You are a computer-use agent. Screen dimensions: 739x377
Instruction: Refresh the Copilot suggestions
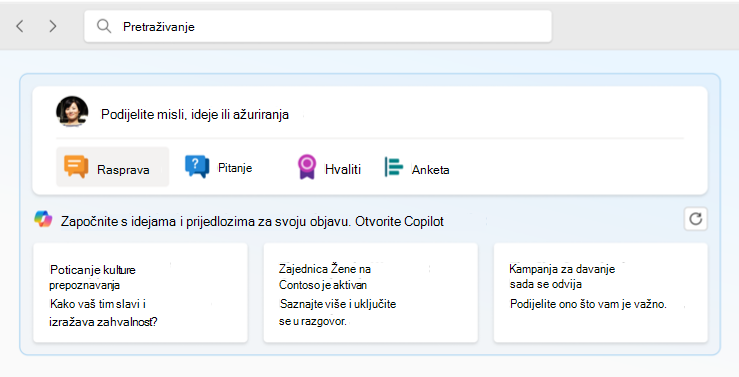point(696,219)
